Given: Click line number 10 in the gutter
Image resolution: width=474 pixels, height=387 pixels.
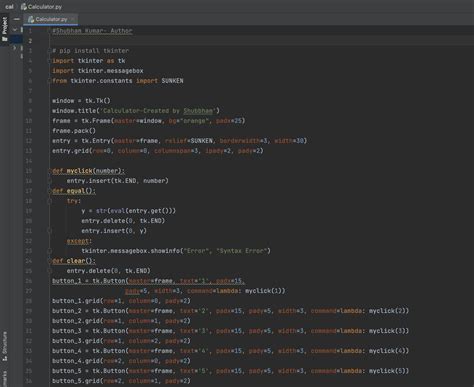Looking at the screenshot, I should click(29, 121).
